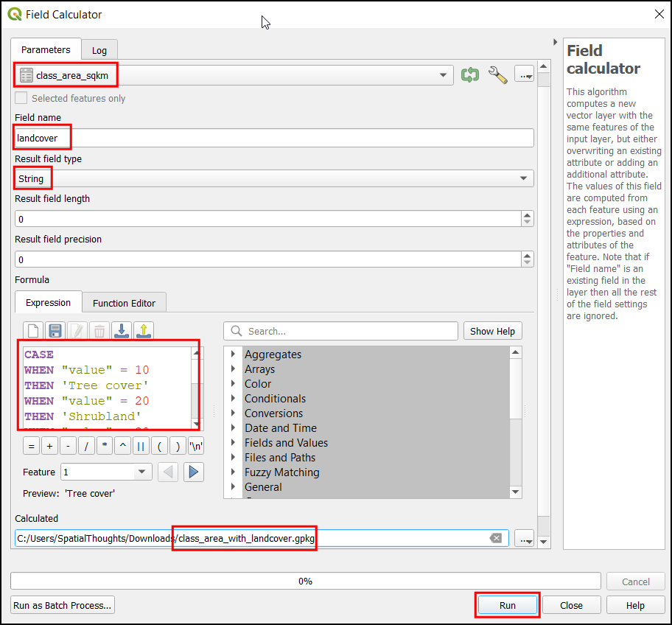Enable Selected features only checkbox
Screen dimensions: 672x625
coord(21,98)
